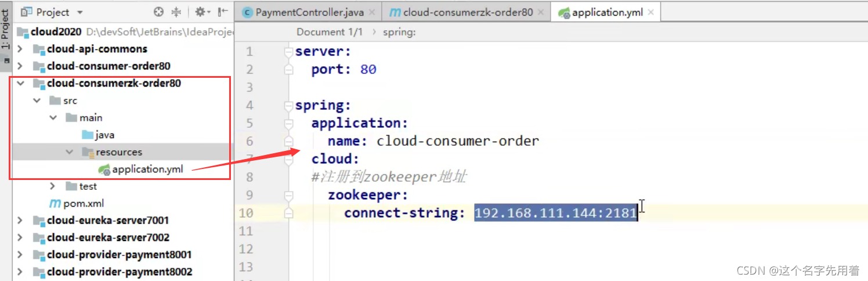Click the 'Document 1/1' breadcrumb
Viewport: 868px width, 281px height.
330,32
